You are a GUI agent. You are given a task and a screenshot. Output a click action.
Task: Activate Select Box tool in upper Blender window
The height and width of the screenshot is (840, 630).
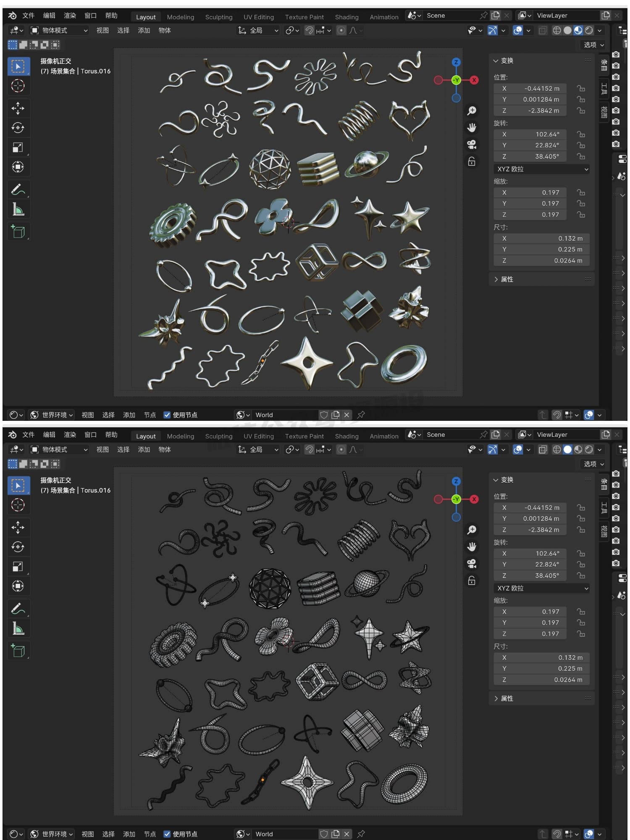coord(18,66)
